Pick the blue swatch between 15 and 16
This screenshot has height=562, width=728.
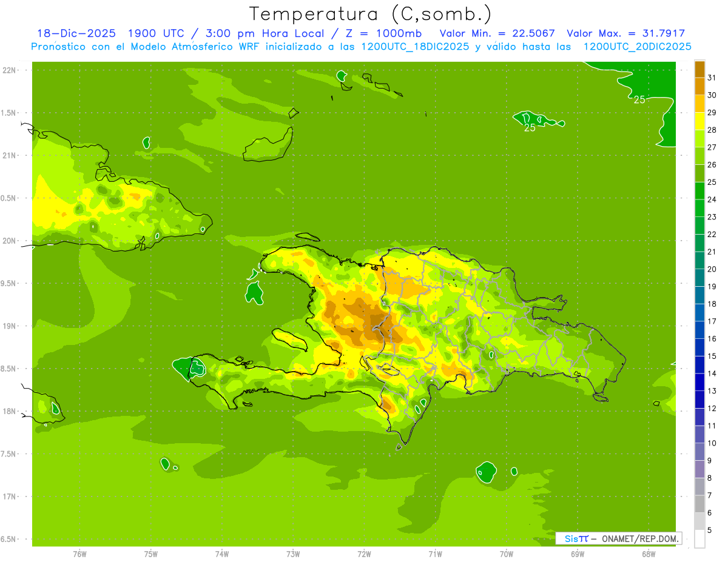point(699,347)
